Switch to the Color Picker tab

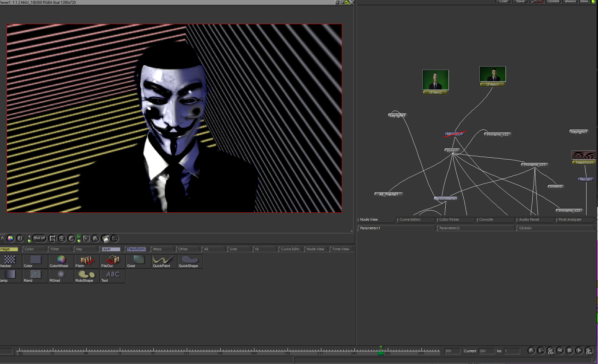[455, 219]
